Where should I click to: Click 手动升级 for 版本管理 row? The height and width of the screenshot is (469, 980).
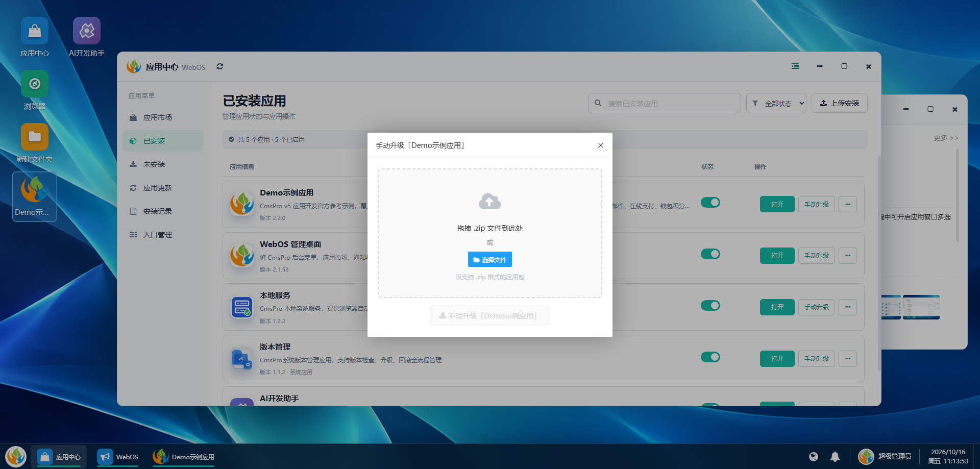(817, 359)
